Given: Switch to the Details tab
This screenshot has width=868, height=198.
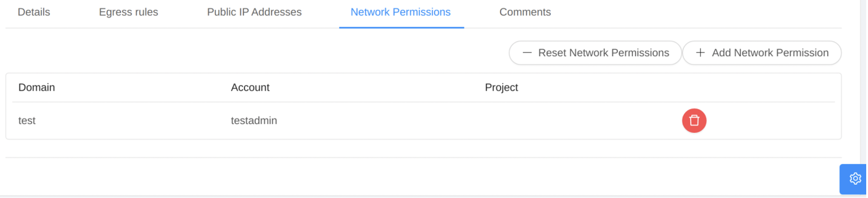Looking at the screenshot, I should [x=34, y=12].
